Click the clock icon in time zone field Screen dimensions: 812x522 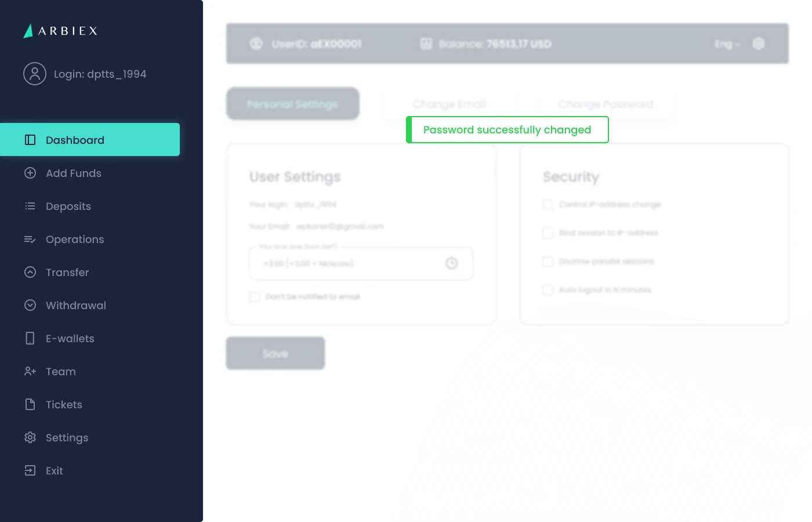tap(452, 263)
